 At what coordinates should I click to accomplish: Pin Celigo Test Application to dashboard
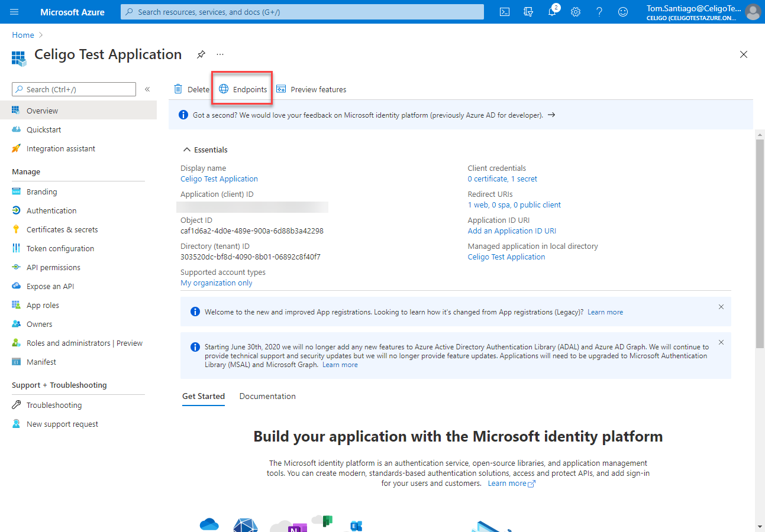coord(201,54)
